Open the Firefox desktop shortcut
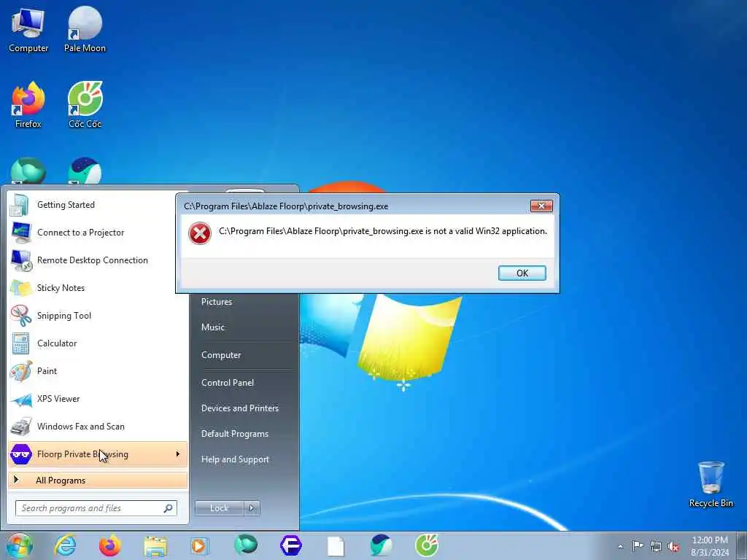Viewport: 747px width, 560px height. pyautogui.click(x=28, y=105)
